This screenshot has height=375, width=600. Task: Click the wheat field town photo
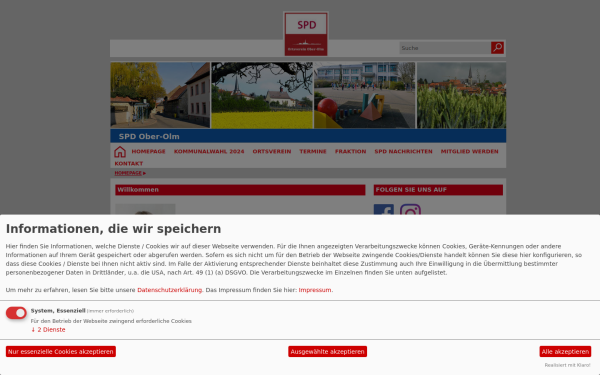pos(461,95)
